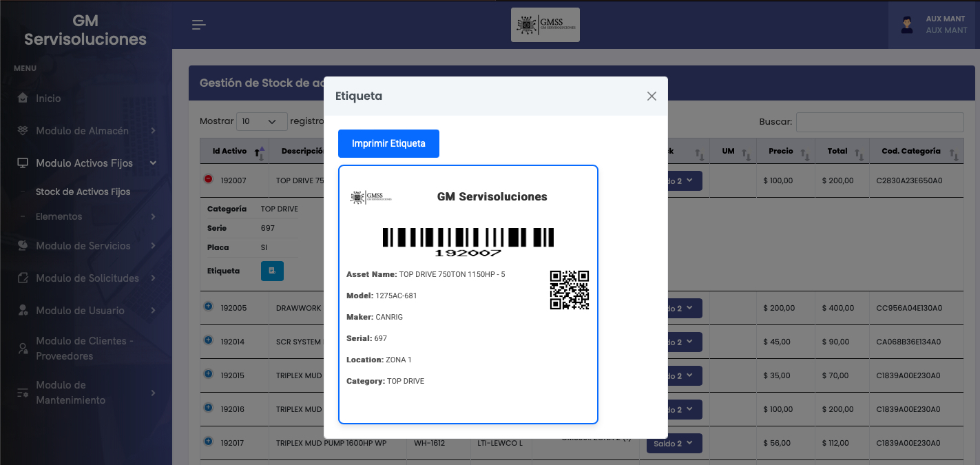Image resolution: width=980 pixels, height=465 pixels.
Task: Click the blue Etiqueta label icon button
Action: [272, 271]
